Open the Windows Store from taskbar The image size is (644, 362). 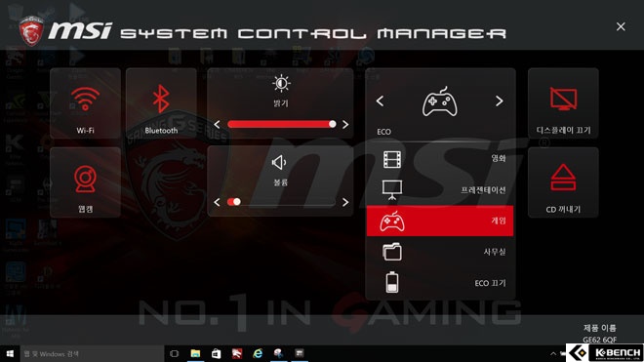click(216, 353)
